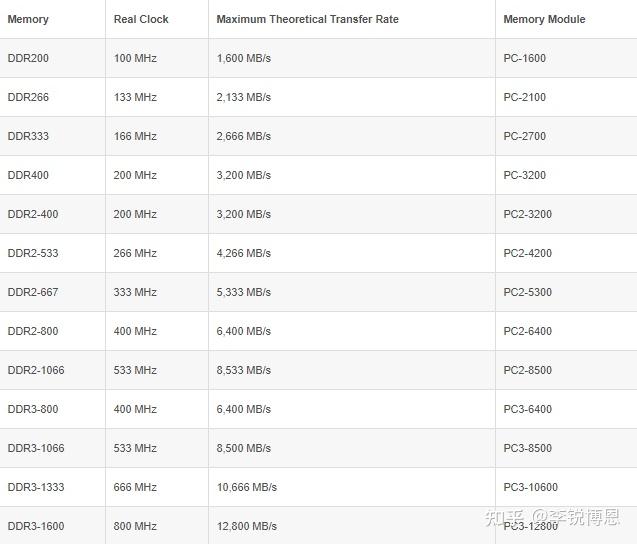The image size is (637, 544).
Task: Click the Real Clock column header
Action: [141, 19]
